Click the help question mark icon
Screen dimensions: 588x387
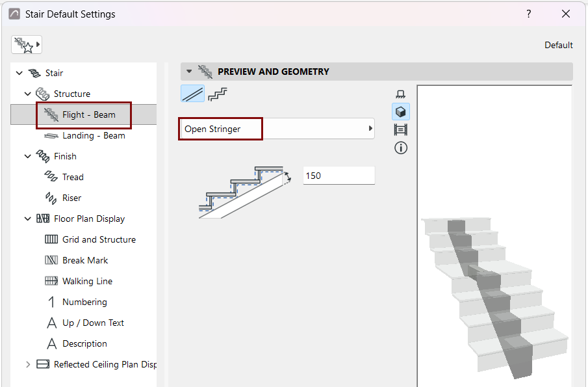529,14
